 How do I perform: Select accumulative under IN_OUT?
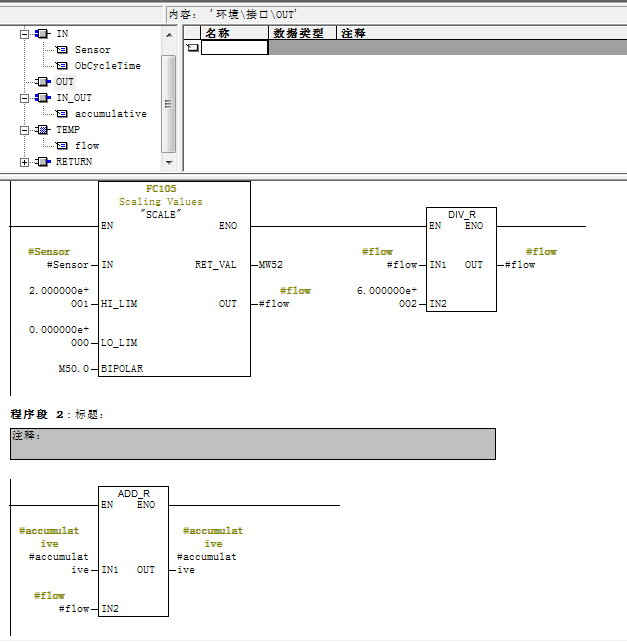point(111,114)
